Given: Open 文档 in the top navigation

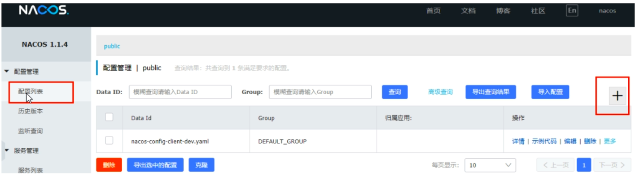Looking at the screenshot, I should pyautogui.click(x=469, y=11).
